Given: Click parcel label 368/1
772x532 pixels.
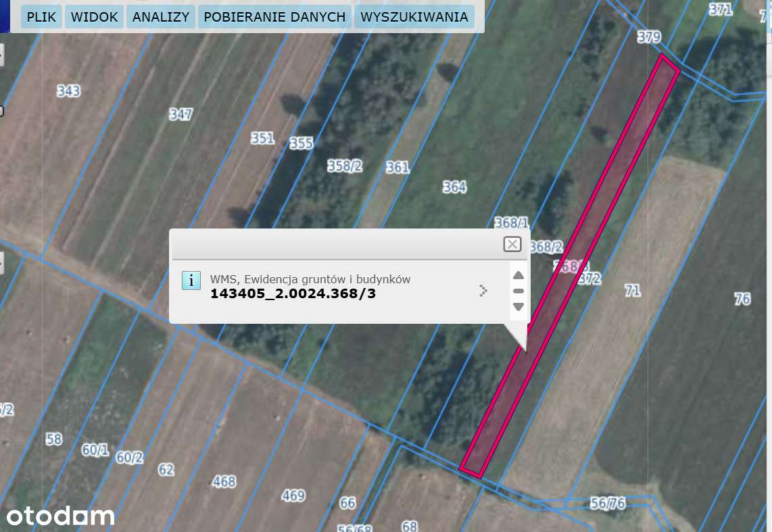Looking at the screenshot, I should click(511, 223).
